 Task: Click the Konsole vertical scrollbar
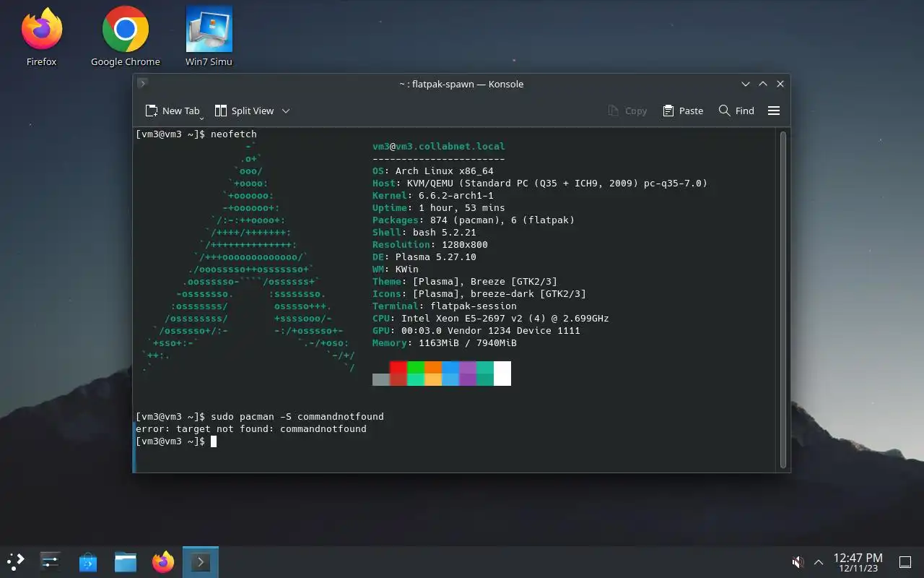pyautogui.click(x=783, y=299)
